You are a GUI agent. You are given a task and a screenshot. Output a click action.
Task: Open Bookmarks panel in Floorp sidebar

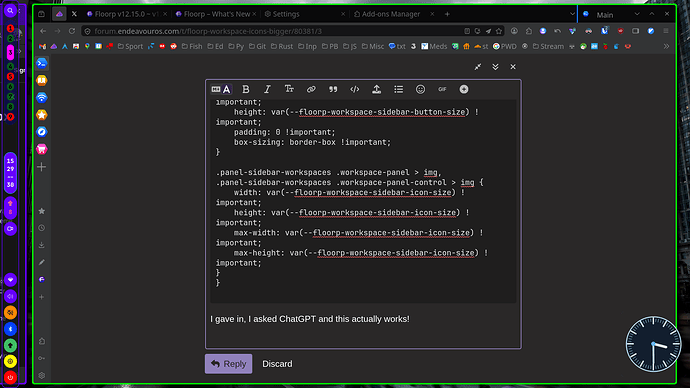pyautogui.click(x=42, y=211)
